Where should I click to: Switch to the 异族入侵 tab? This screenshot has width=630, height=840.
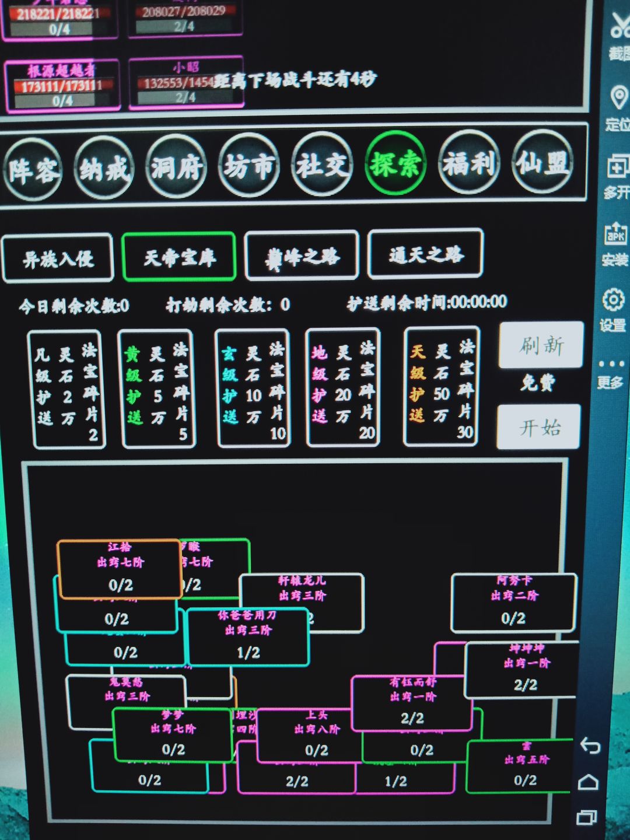pyautogui.click(x=57, y=258)
